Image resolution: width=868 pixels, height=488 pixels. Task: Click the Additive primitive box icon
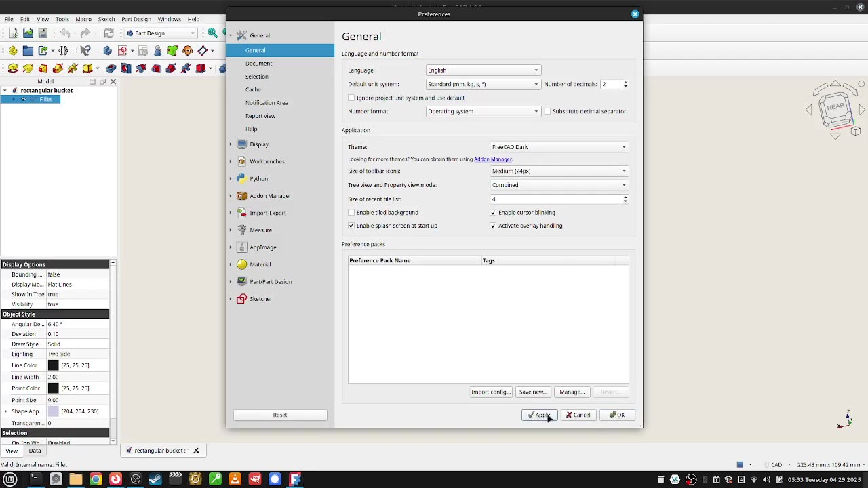87,68
